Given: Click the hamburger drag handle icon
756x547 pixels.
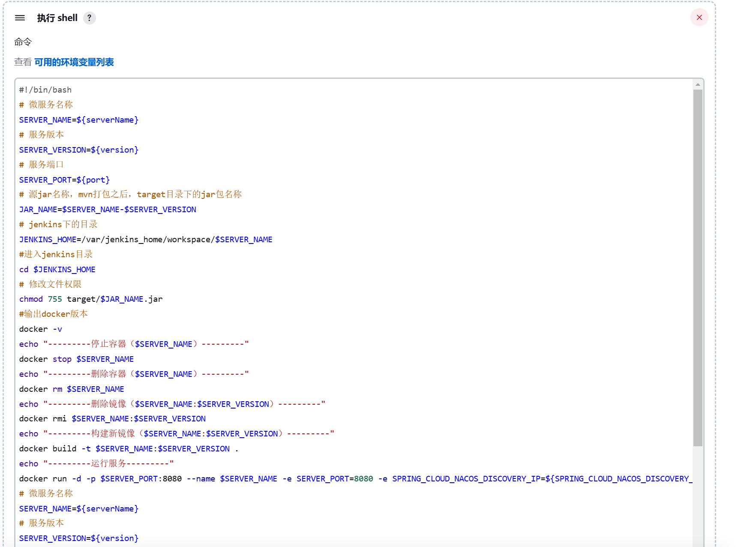Looking at the screenshot, I should [20, 18].
